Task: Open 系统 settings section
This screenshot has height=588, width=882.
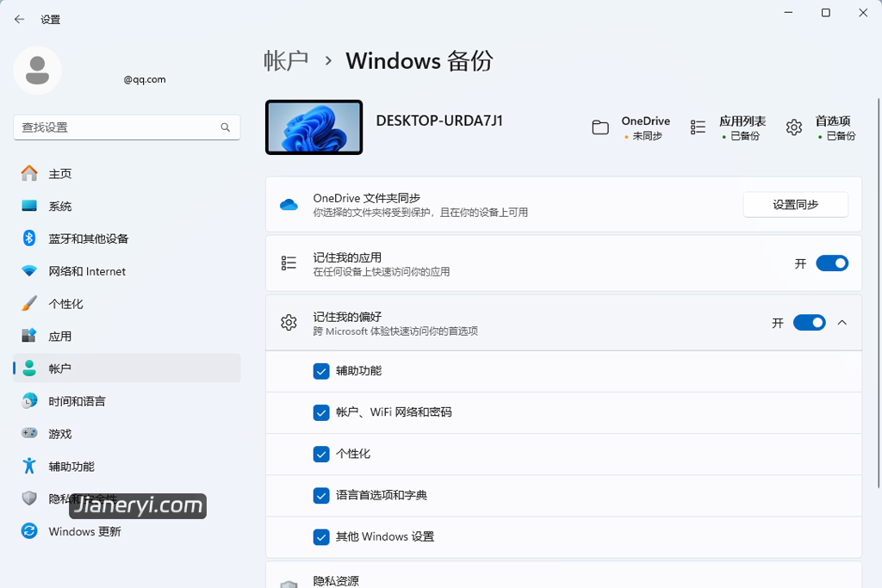Action: 127,207
